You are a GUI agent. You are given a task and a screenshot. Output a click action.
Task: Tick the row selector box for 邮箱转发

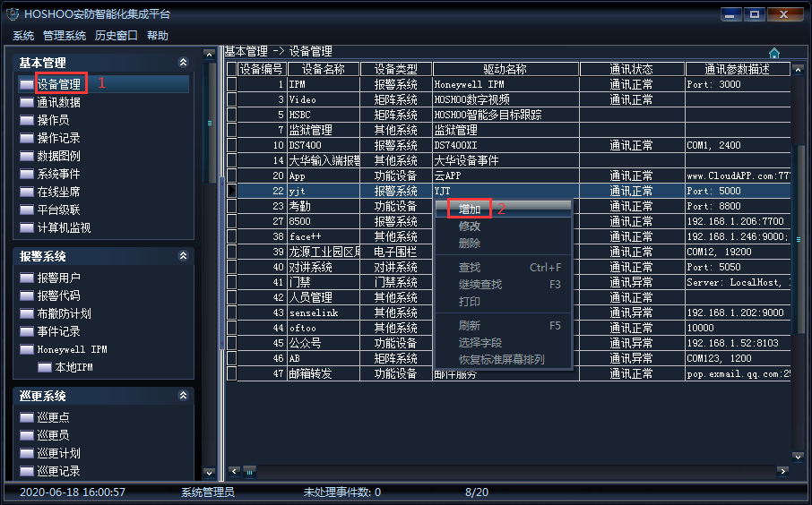coord(231,373)
